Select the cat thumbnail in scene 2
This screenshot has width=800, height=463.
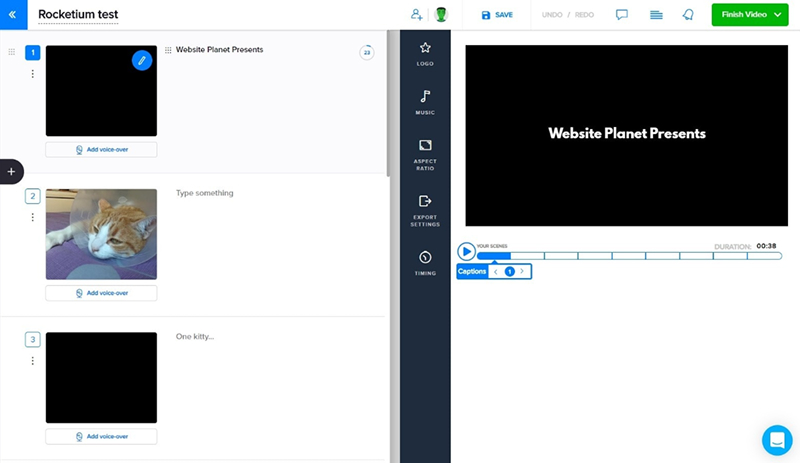(x=101, y=234)
